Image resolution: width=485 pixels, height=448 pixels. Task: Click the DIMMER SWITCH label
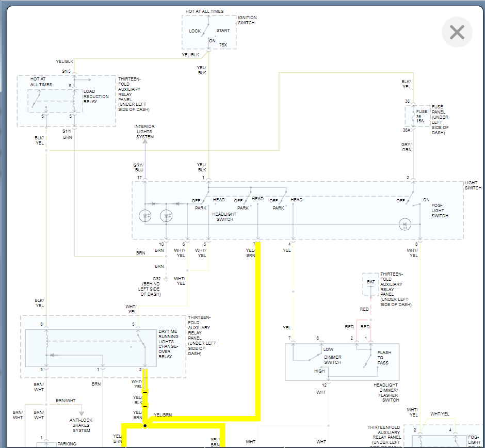point(332,360)
